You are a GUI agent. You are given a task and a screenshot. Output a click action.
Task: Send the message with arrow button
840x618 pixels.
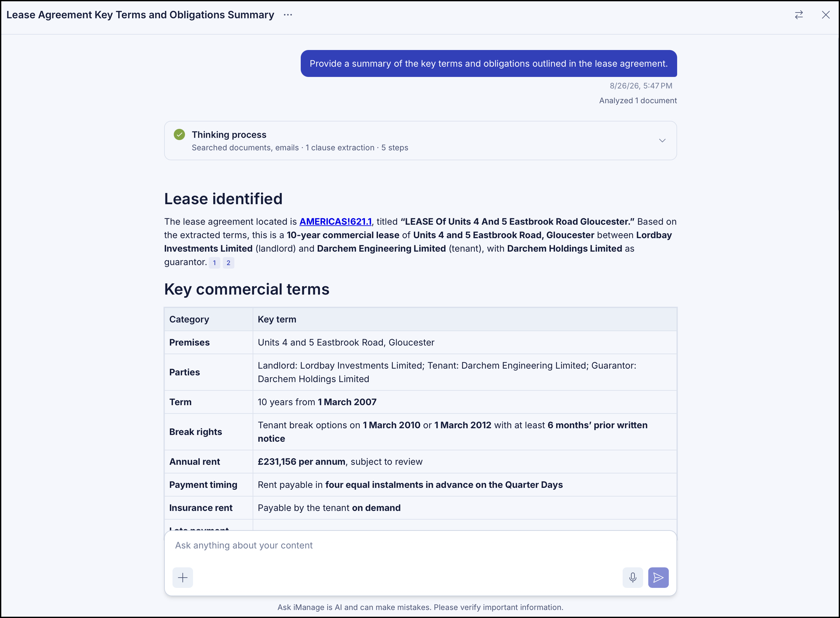[x=658, y=578]
